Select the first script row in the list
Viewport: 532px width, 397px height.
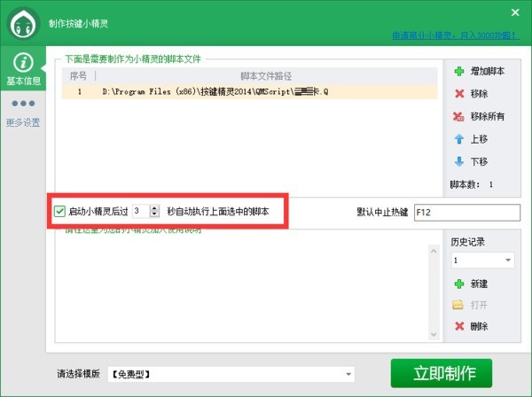coord(248,90)
